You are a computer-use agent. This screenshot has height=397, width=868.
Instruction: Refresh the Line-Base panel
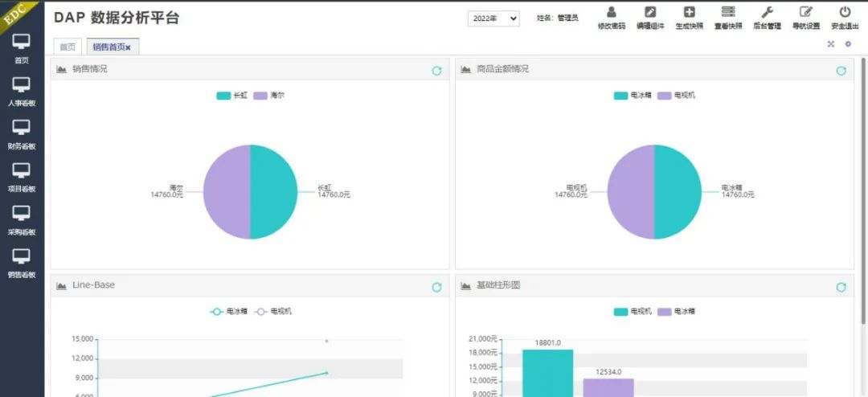pos(436,287)
